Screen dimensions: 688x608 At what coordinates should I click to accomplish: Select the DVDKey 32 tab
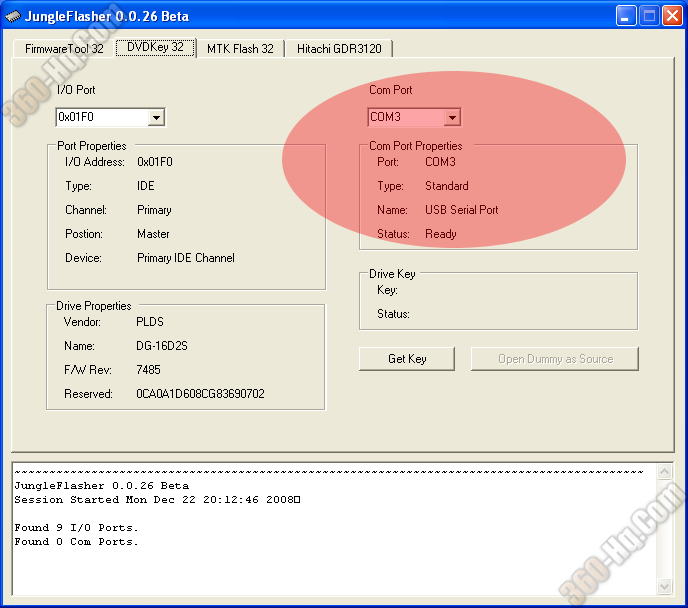pos(155,47)
